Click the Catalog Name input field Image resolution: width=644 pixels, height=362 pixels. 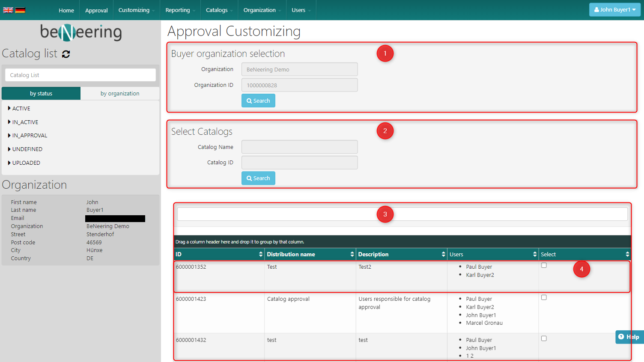pos(299,147)
